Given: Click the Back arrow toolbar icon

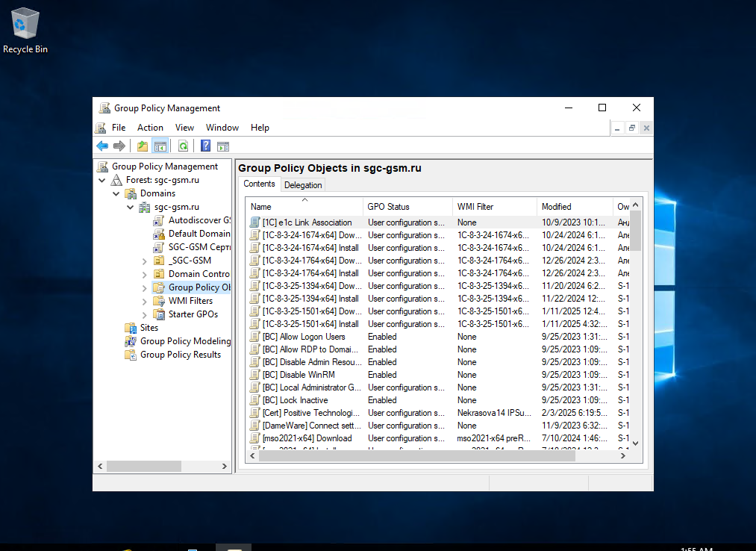Looking at the screenshot, I should [102, 146].
